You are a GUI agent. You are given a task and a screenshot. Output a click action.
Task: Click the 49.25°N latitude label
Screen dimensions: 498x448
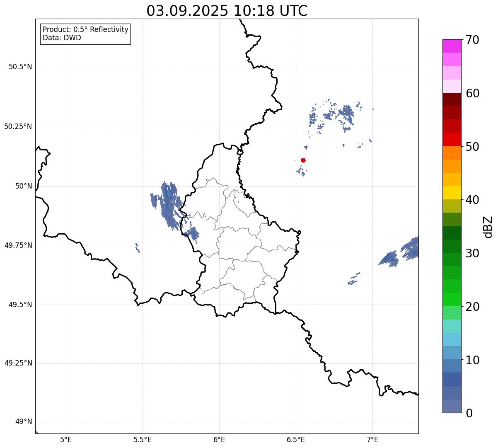18,363
